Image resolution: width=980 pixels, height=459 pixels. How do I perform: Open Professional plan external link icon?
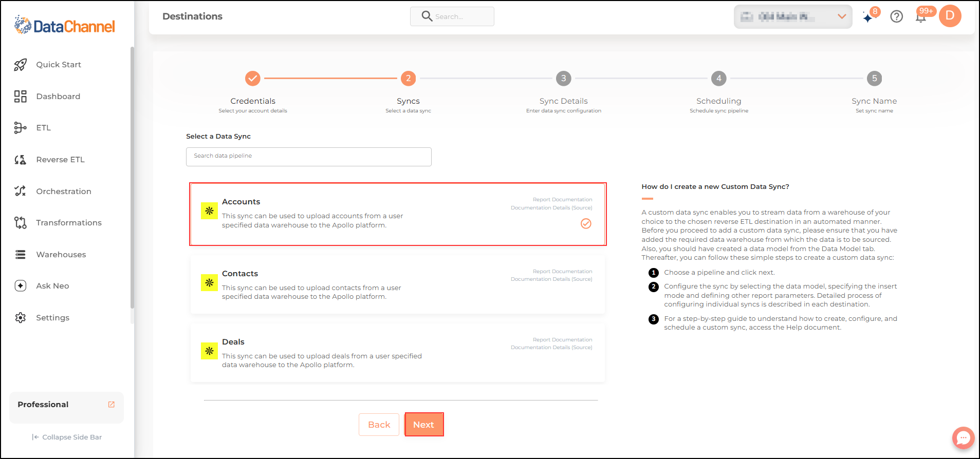(x=111, y=405)
